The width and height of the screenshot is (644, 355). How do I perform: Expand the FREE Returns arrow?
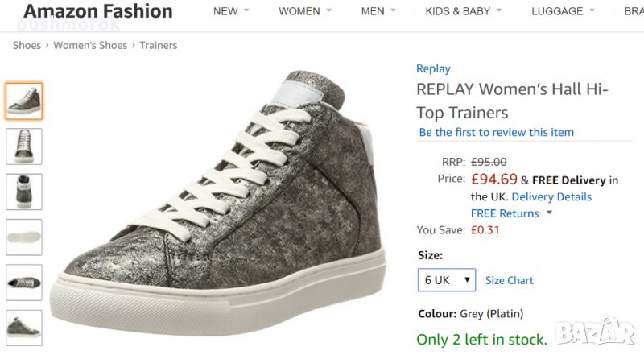(550, 213)
